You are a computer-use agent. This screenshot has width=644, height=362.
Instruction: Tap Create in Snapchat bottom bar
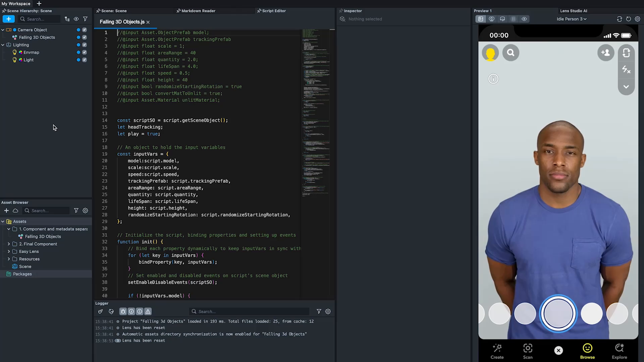pos(497,352)
